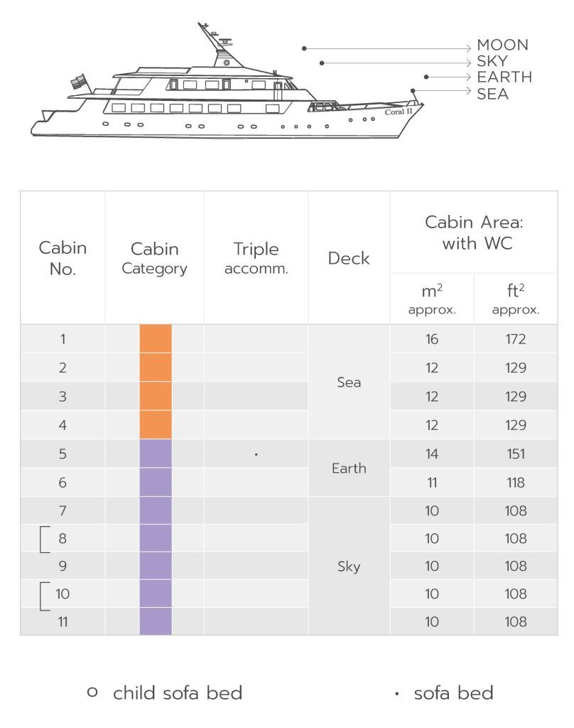Click the 172 ft² value for cabin 1

pyautogui.click(x=516, y=339)
